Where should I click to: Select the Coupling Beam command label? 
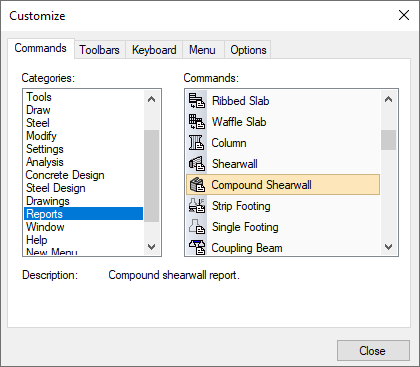tap(247, 248)
